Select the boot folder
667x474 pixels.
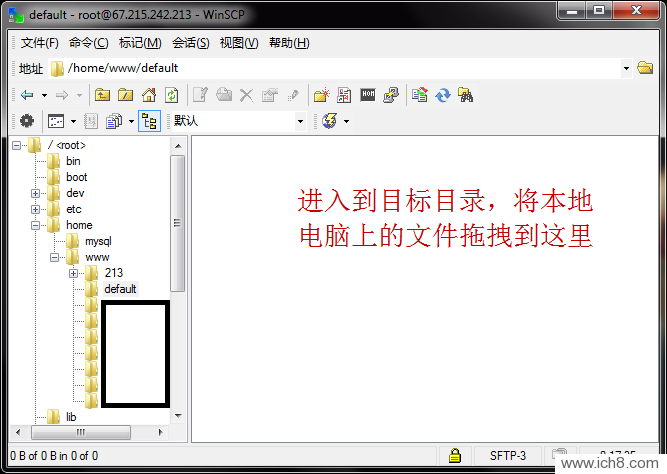(77, 177)
